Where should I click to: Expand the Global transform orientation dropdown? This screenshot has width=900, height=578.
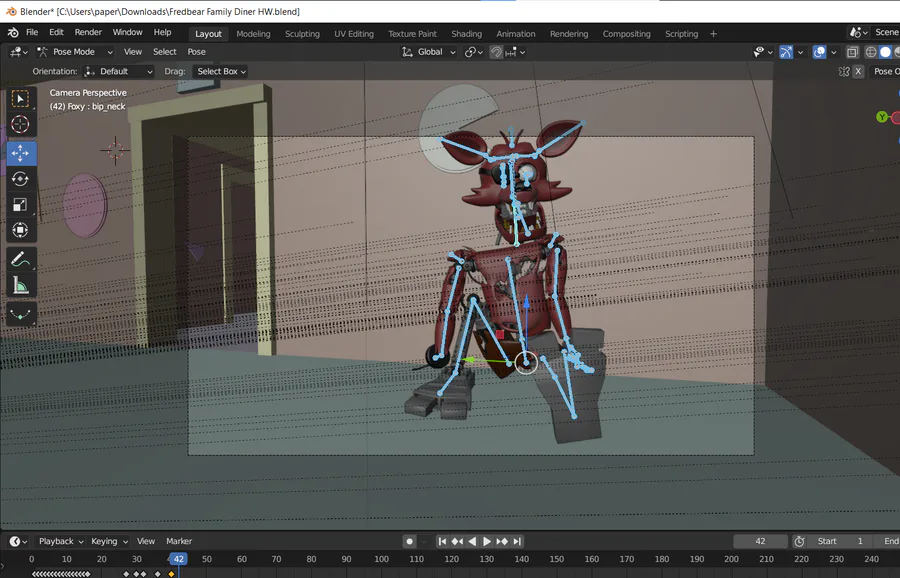(429, 52)
